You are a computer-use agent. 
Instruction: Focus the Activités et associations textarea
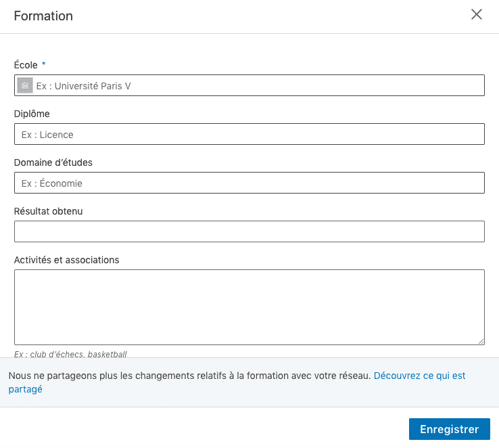[249, 307]
